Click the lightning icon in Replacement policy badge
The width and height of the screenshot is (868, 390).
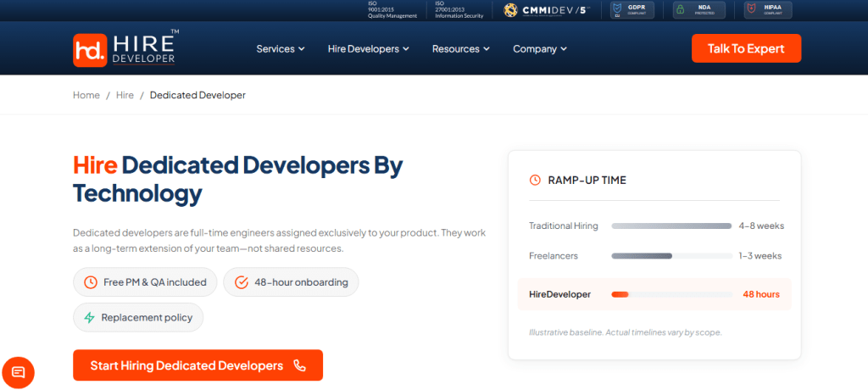[x=89, y=317]
